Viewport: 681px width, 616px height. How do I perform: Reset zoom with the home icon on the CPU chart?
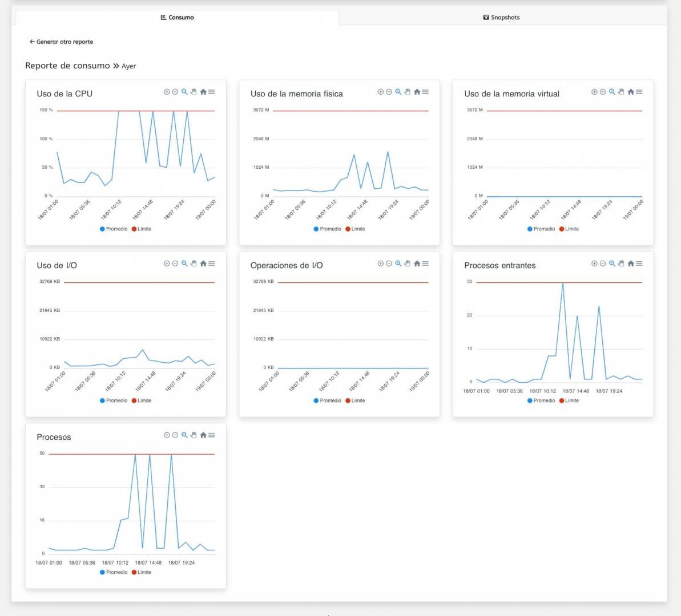203,92
